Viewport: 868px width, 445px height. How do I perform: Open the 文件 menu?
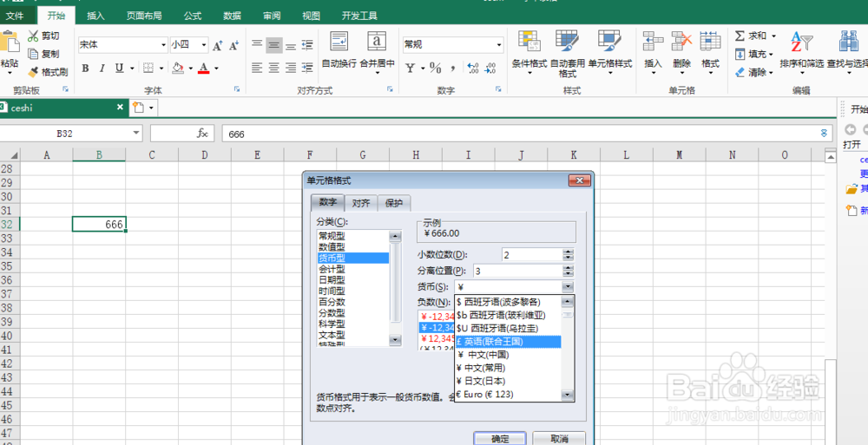click(x=15, y=16)
